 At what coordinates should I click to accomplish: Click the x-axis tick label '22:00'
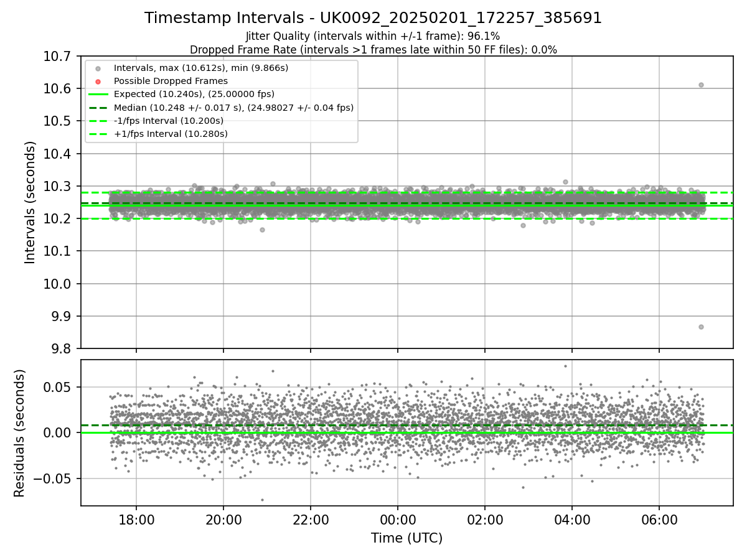tap(311, 519)
